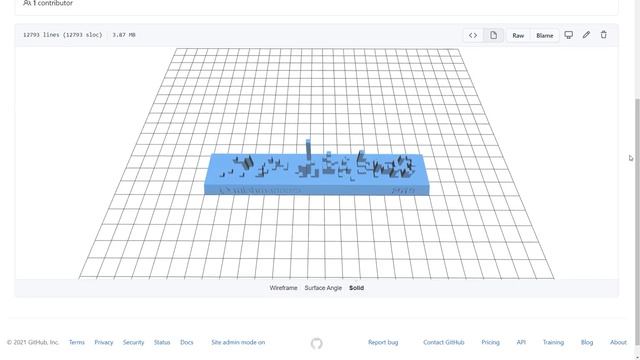Viewport: 640px width, 360px height.
Task: Open the Status footer link
Action: tap(162, 342)
